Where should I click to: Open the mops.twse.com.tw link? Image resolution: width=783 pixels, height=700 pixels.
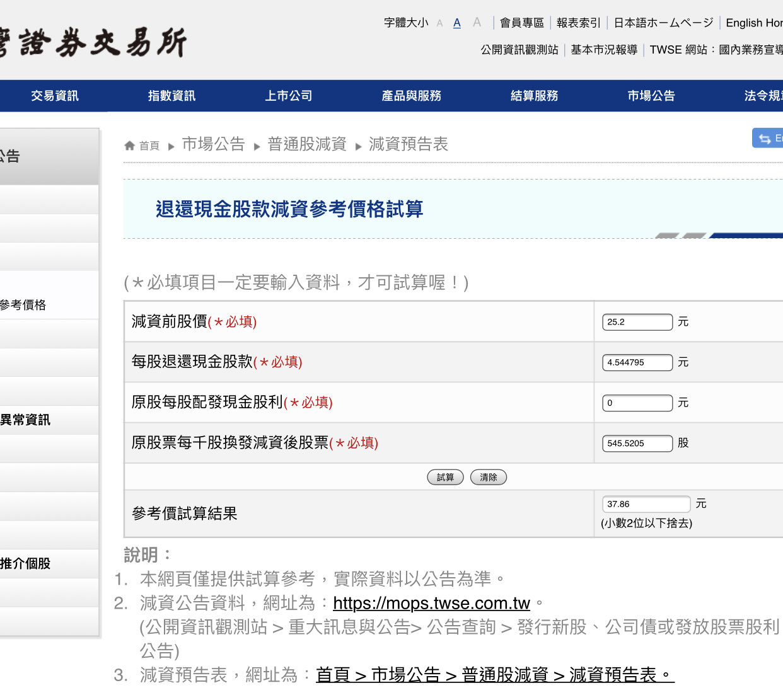[x=431, y=604]
